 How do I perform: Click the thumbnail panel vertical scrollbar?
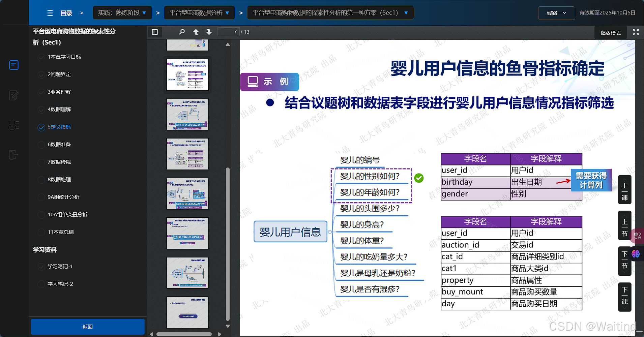coord(228,244)
